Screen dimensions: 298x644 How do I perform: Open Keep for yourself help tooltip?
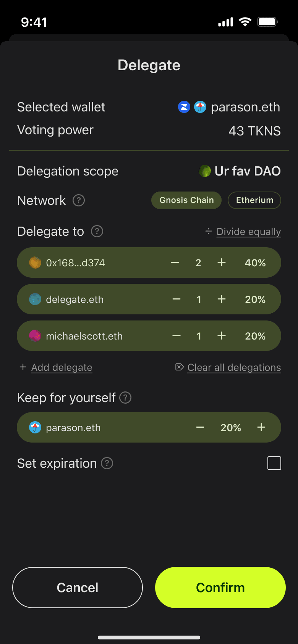click(125, 398)
